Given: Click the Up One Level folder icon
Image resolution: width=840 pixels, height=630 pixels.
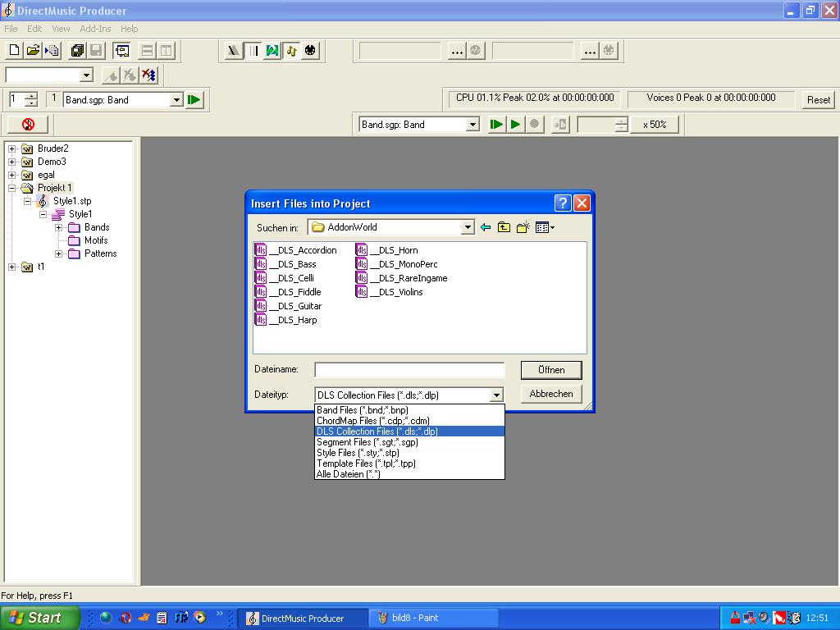Looking at the screenshot, I should point(504,227).
